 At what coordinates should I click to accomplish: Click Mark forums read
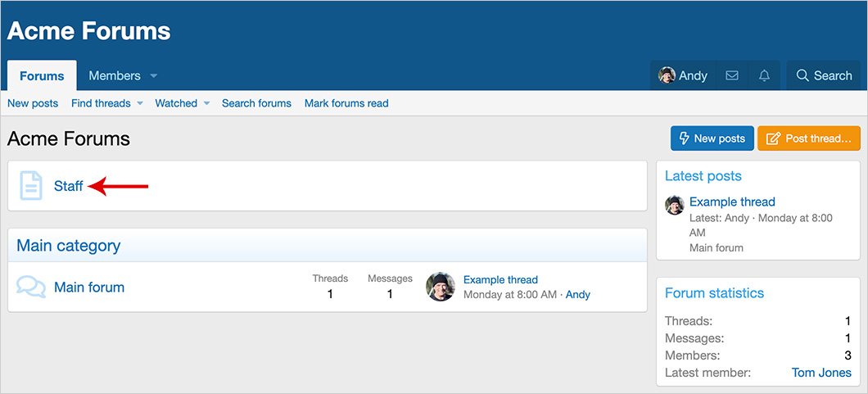click(346, 103)
